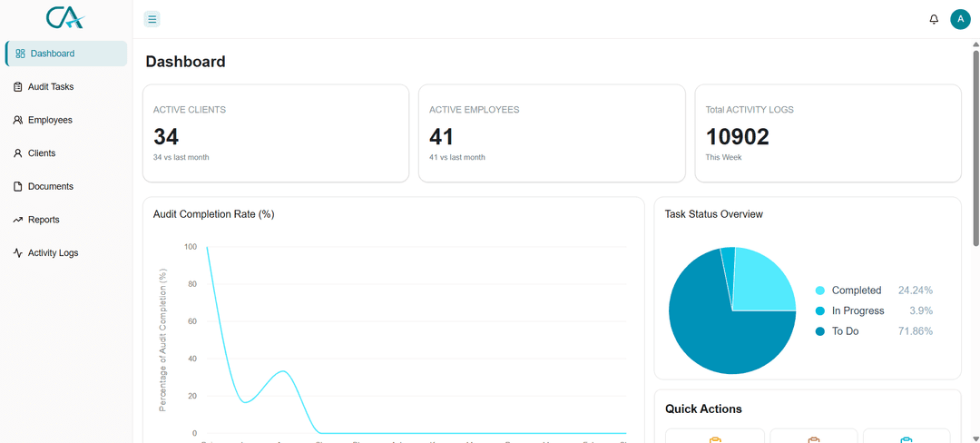Screen dimensions: 980x443
Task: Click the Active Employees stat card
Action: click(552, 133)
